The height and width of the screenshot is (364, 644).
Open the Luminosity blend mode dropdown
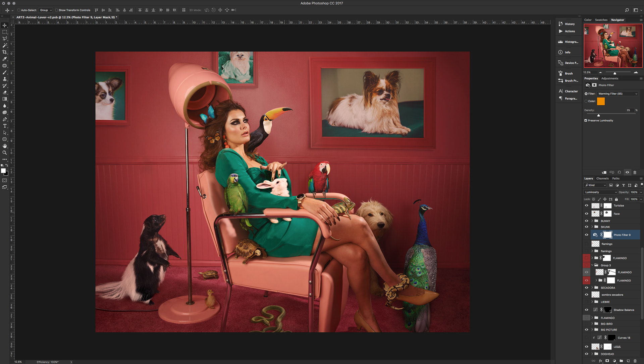(600, 192)
